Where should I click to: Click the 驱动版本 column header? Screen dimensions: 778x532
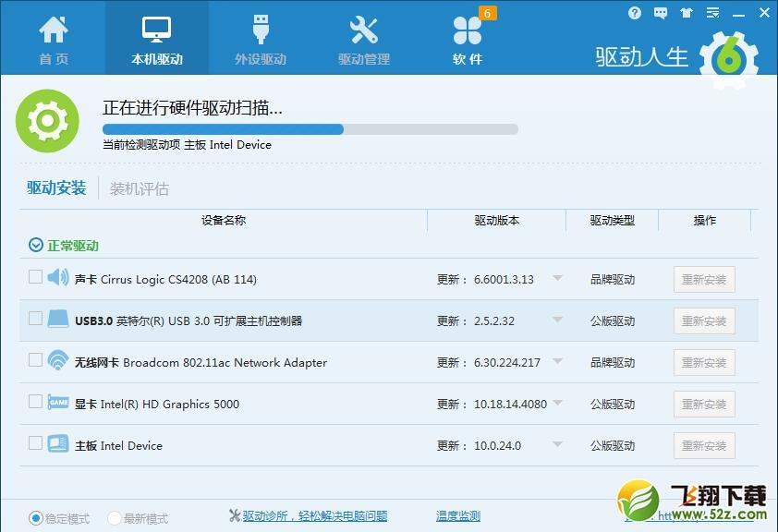tap(497, 220)
